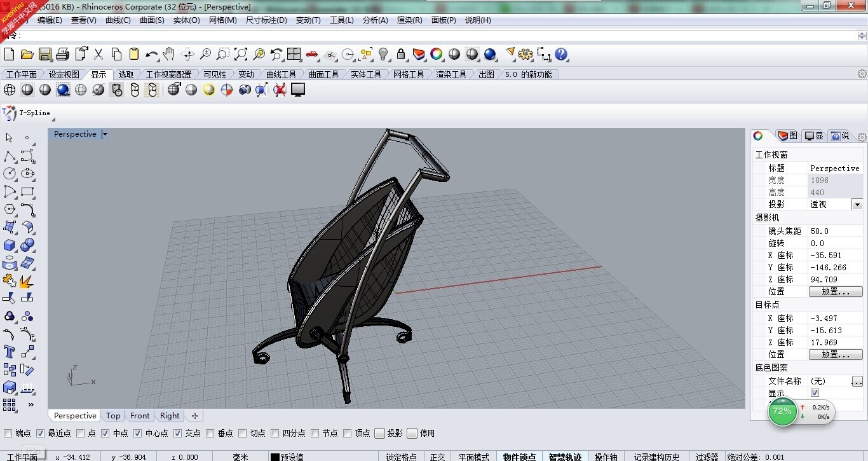Click the light bulb icon
Screen dimensions: 868x461
(383, 54)
